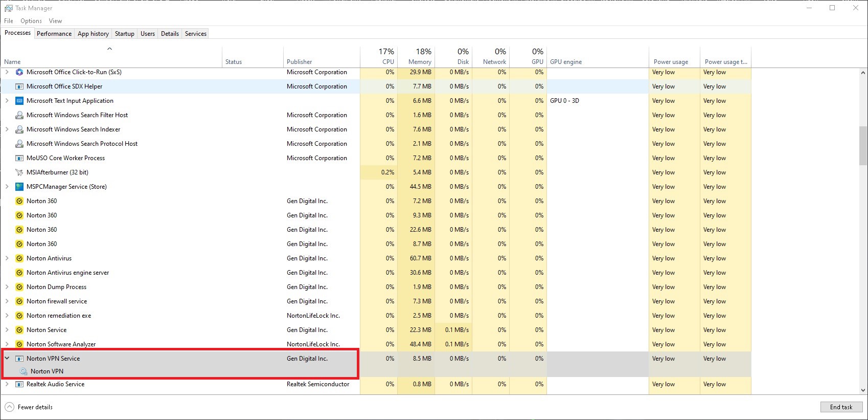Image resolution: width=868 pixels, height=420 pixels.
Task: Click the Task Manager title bar icon
Action: pyautogui.click(x=8, y=8)
